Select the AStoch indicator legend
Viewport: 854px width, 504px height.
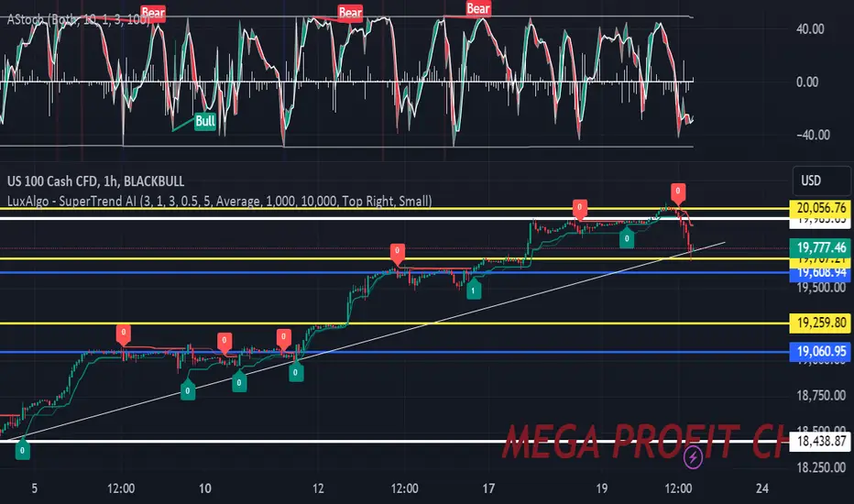(78, 20)
